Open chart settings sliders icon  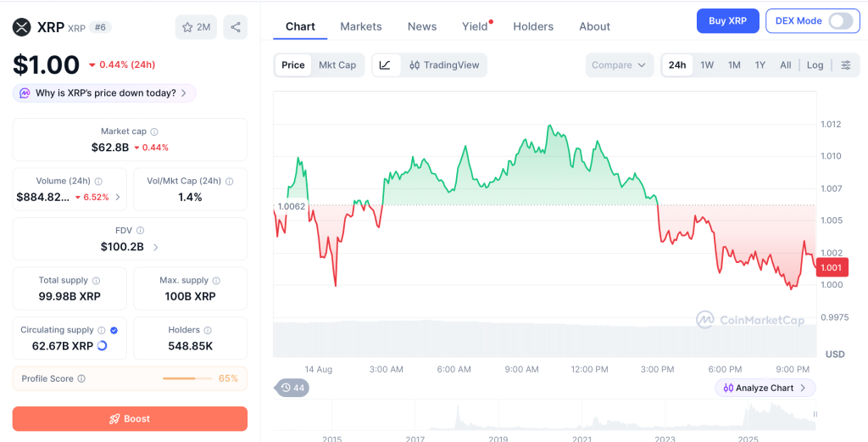[846, 64]
